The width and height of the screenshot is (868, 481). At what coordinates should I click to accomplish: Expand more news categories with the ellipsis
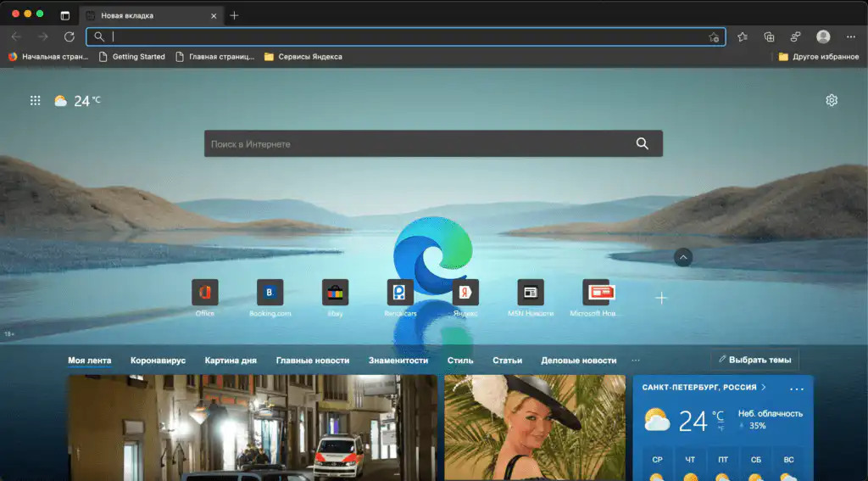point(636,361)
